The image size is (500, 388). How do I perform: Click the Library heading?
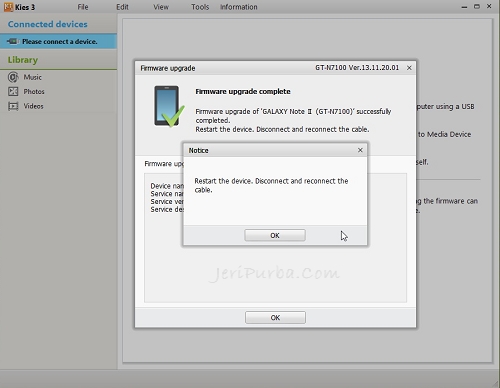tap(23, 60)
